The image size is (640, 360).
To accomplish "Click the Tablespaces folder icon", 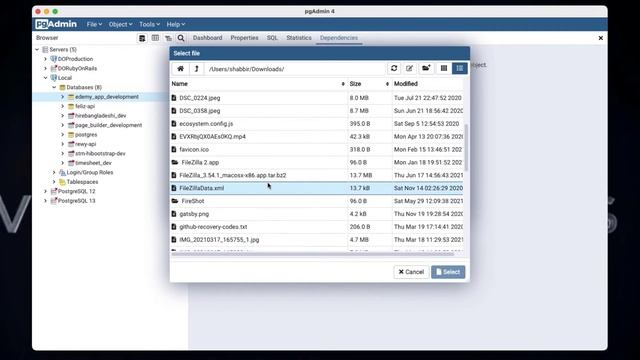I will tap(62, 182).
